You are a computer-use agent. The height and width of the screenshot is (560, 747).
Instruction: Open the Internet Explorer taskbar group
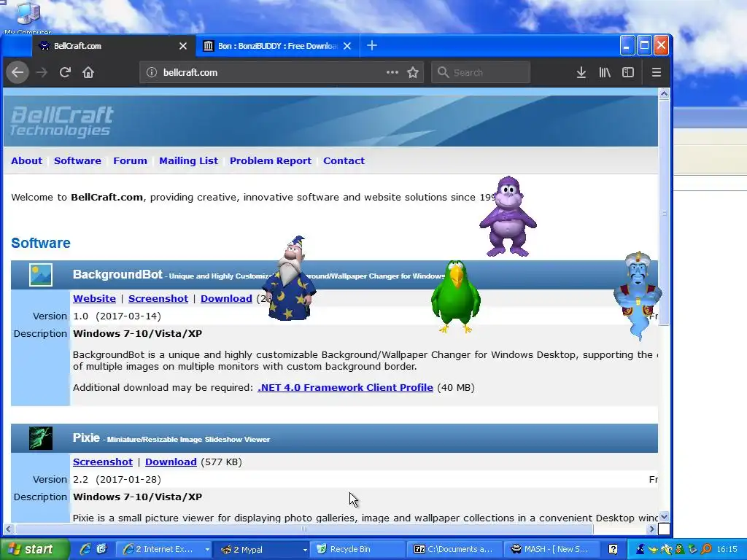pos(166,549)
